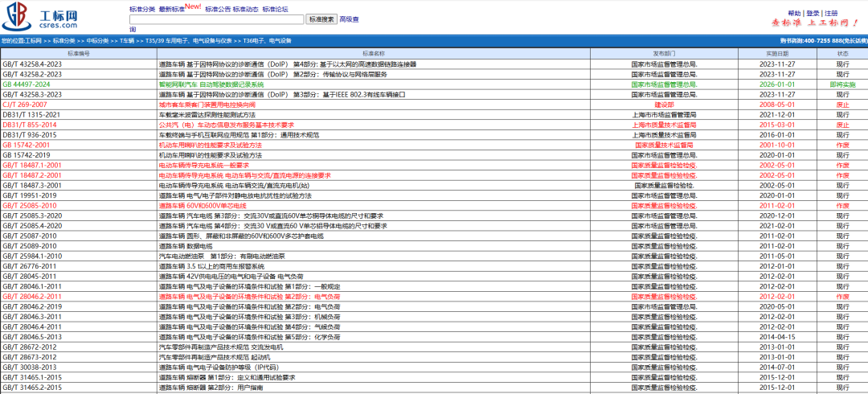Open the 最新标准 menu link
The height and width of the screenshot is (394, 868).
click(170, 9)
